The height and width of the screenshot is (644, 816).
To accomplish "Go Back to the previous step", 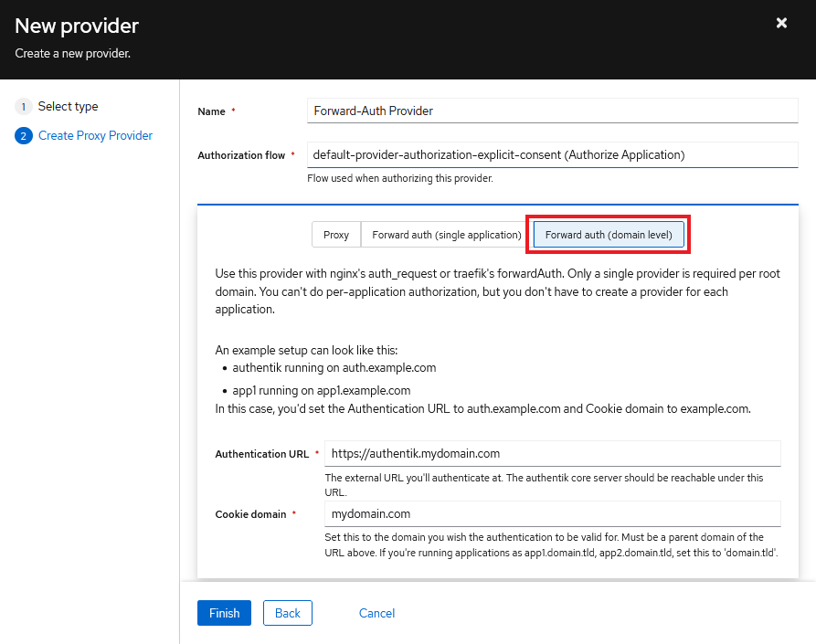I will [x=288, y=613].
